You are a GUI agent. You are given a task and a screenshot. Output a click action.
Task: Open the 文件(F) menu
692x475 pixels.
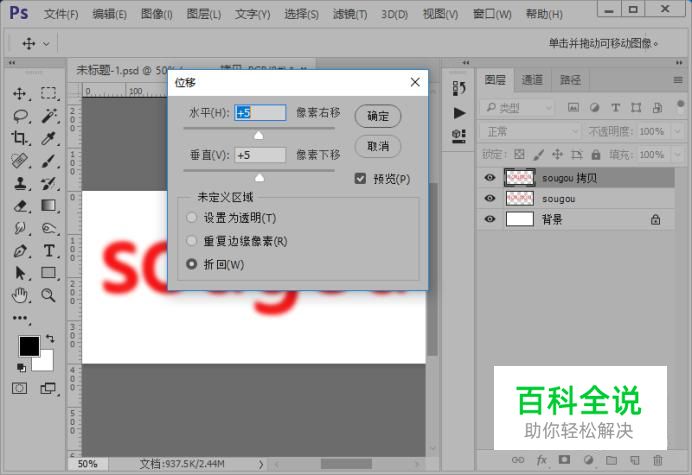point(61,14)
